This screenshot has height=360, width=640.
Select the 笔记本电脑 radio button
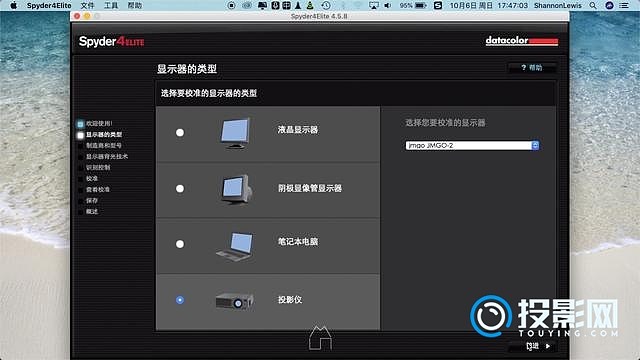click(180, 244)
